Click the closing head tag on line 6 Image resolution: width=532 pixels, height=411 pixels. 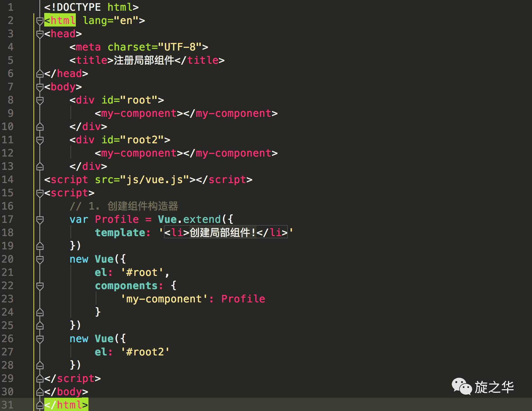pos(66,74)
